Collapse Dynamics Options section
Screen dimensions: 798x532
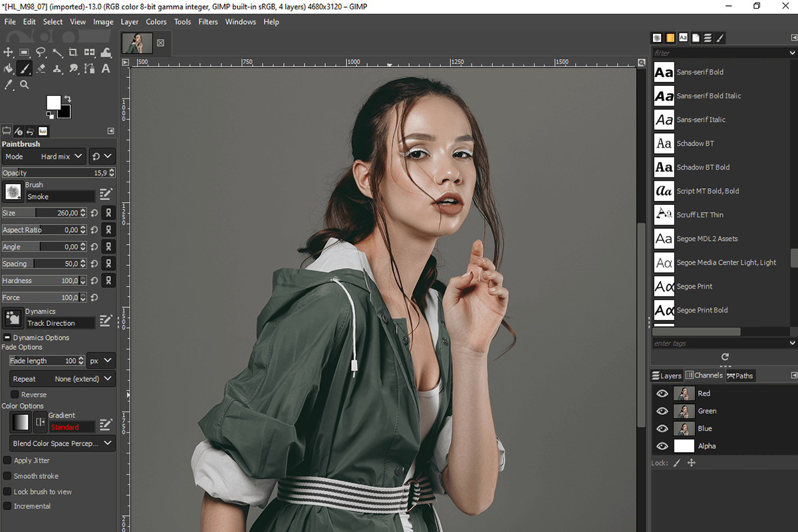pyautogui.click(x=7, y=338)
